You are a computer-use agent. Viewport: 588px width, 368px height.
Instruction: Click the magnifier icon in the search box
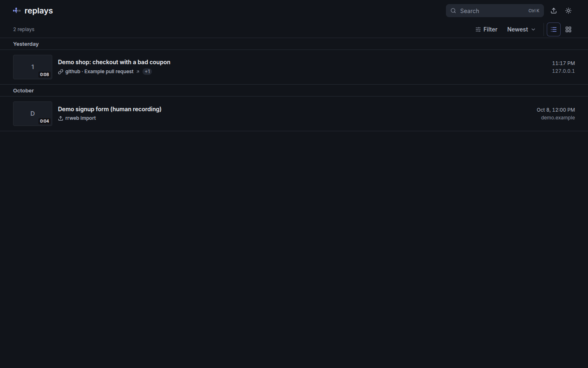453,11
